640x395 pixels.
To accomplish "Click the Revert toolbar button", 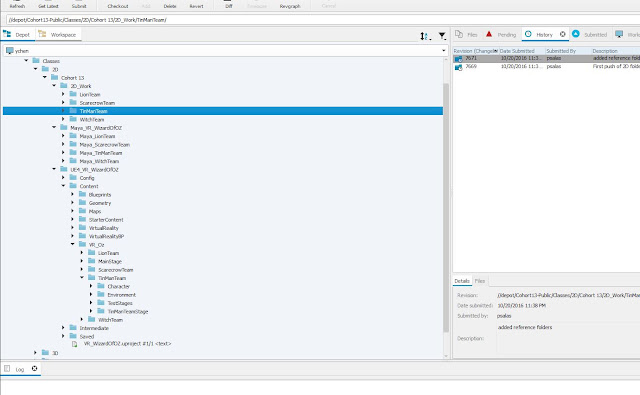I will click(196, 5).
